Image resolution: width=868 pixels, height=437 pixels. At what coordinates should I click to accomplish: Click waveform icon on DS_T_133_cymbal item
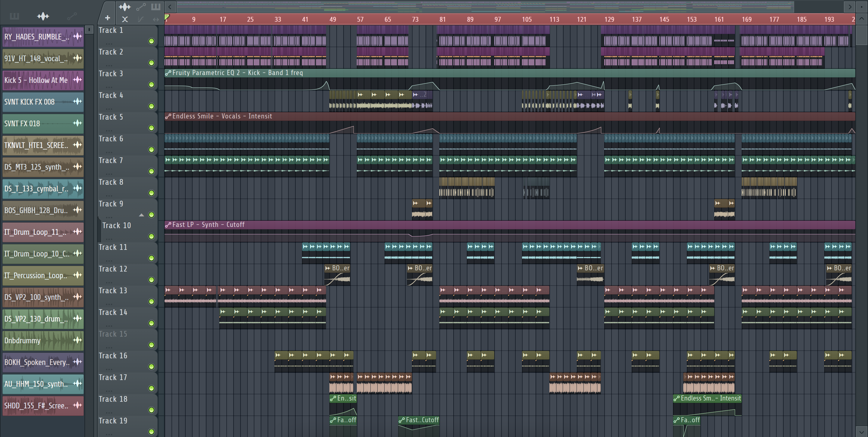coord(77,188)
